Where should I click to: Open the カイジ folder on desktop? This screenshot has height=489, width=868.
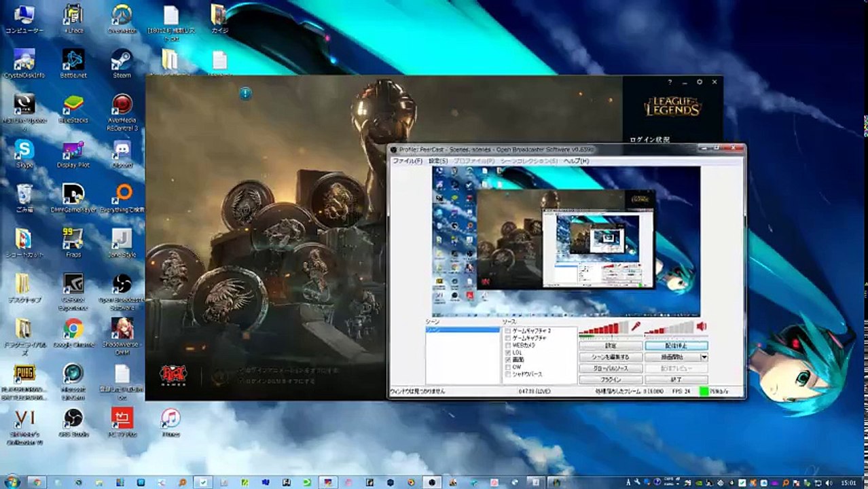219,18
